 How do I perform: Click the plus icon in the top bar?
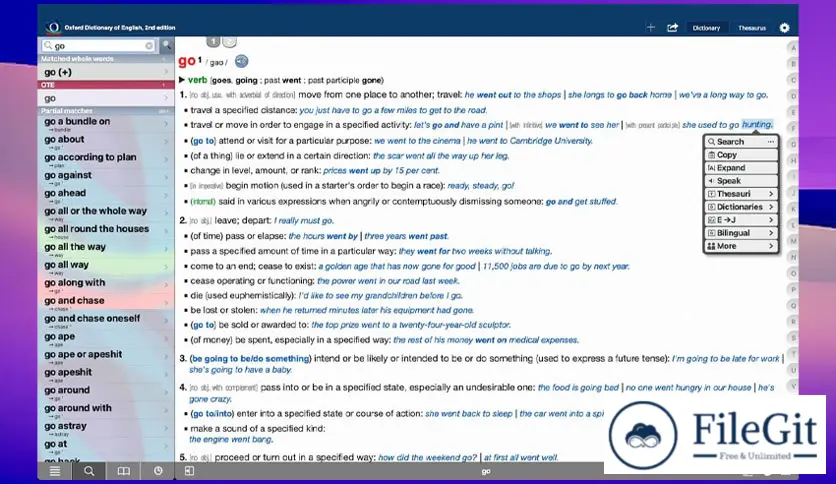(x=650, y=28)
